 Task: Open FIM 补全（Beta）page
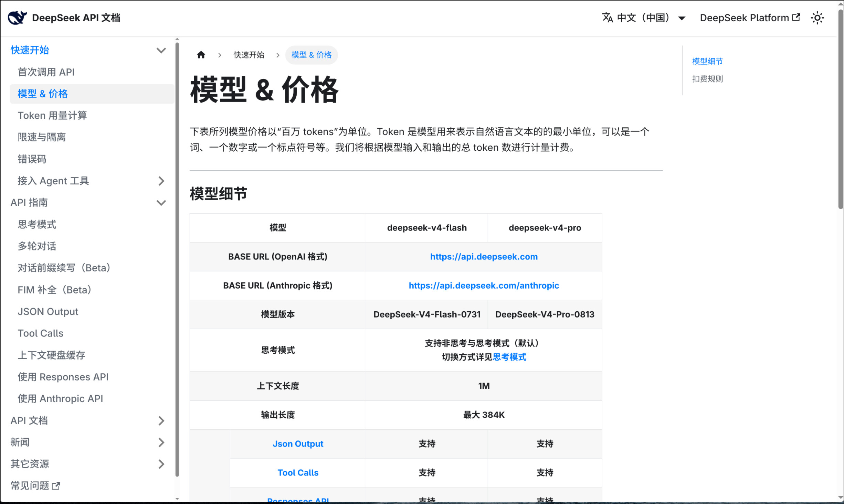click(54, 290)
